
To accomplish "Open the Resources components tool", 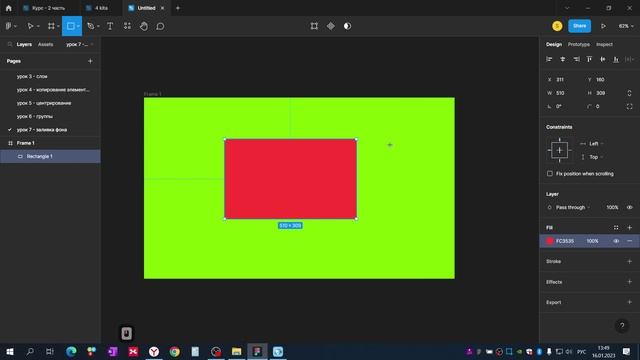I will coord(127,26).
